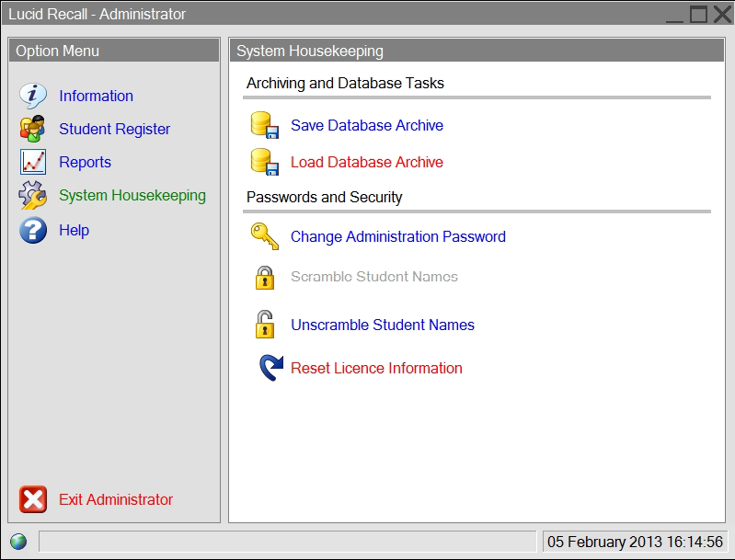Click the Load Database Archive database icon
Viewport: 735px width, 560px height.
(265, 162)
